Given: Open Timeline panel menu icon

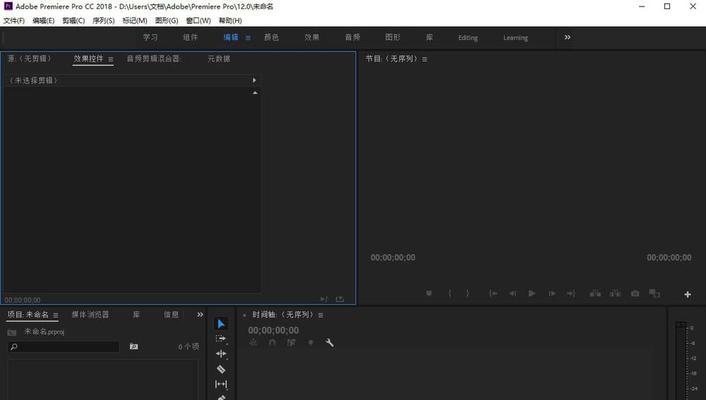Looking at the screenshot, I should [321, 315].
